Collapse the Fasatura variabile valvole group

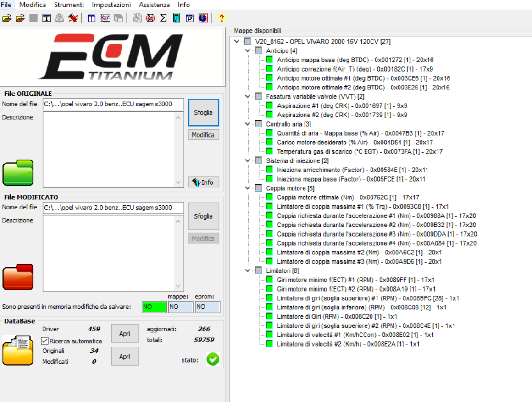248,96
